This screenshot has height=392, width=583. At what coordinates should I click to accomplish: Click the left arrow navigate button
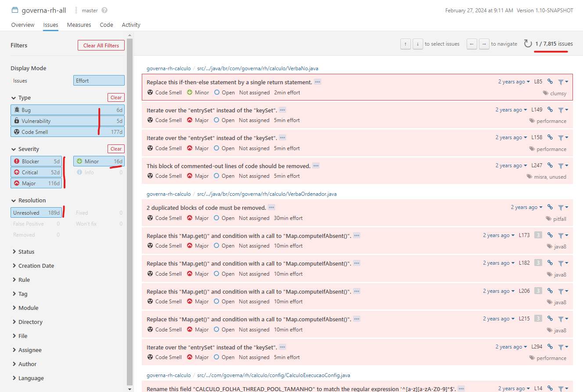pyautogui.click(x=471, y=44)
